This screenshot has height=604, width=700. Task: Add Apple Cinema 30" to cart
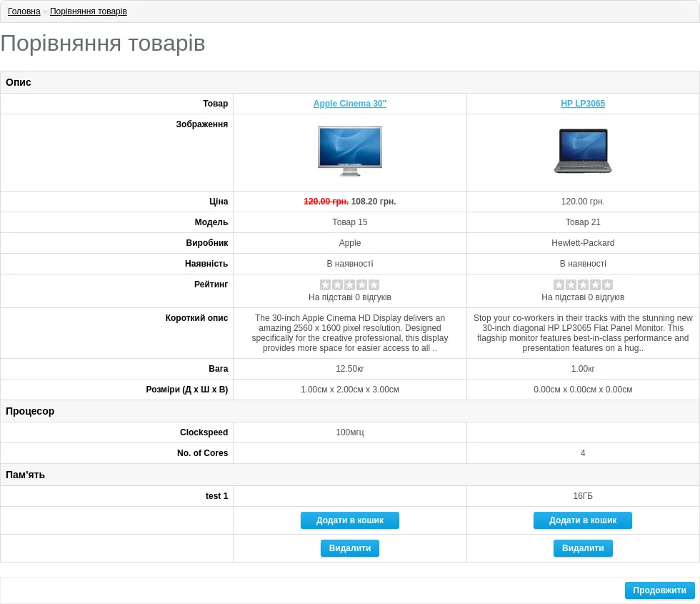point(349,520)
